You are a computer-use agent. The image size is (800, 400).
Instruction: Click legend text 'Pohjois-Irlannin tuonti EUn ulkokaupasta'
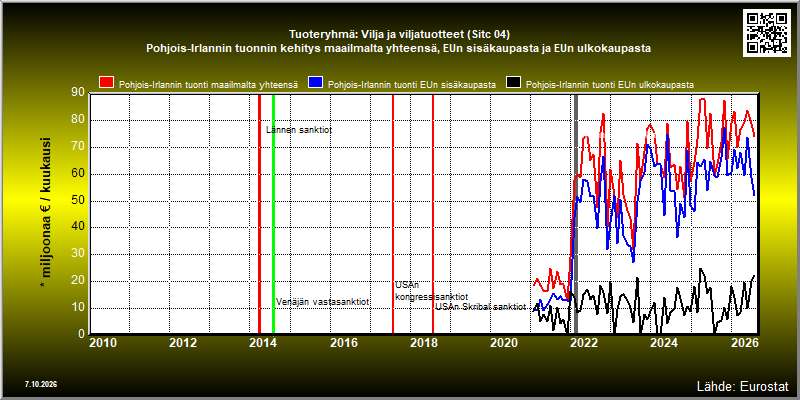[x=610, y=85]
